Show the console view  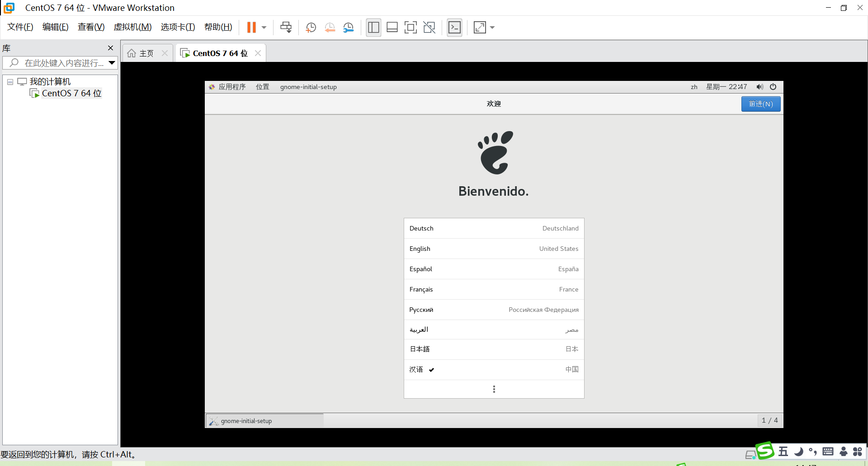pos(454,28)
